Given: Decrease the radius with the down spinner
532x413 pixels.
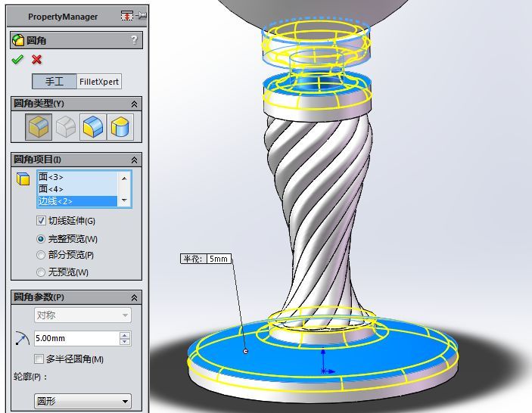Looking at the screenshot, I should (x=125, y=342).
